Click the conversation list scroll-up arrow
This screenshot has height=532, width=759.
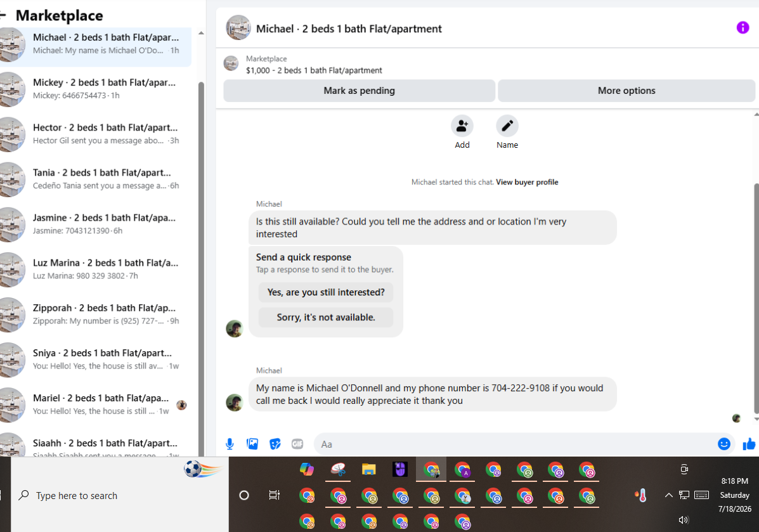point(201,33)
